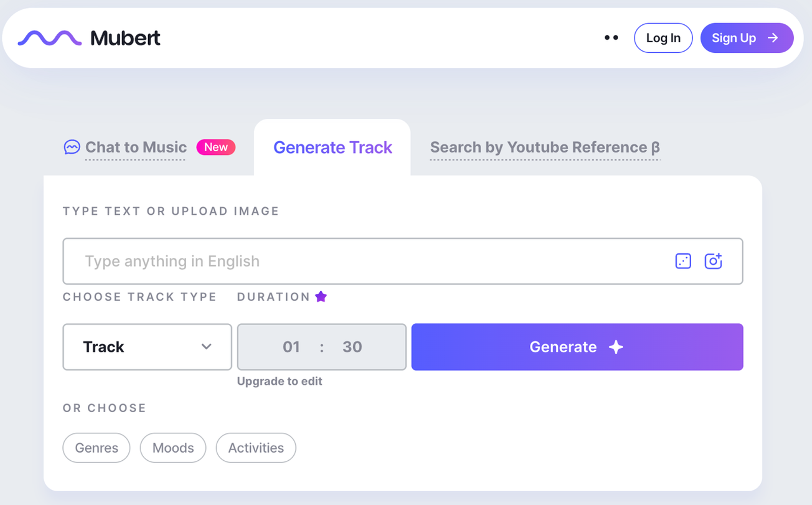Choose the Genres chip
The image size is (812, 505).
click(x=96, y=448)
